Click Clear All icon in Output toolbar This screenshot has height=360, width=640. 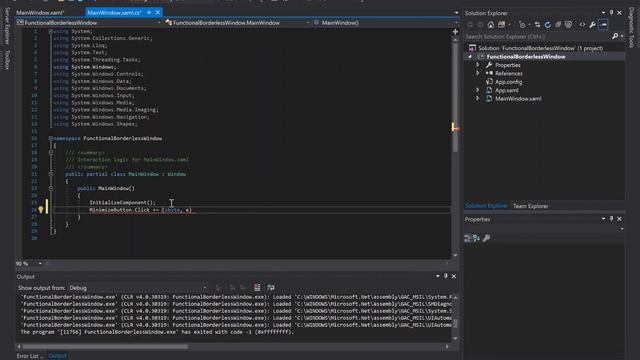pos(257,288)
